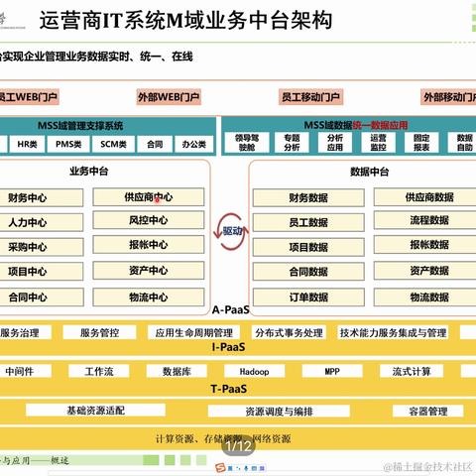Click the T-PaaS label
476x476 pixels.
[229, 389]
